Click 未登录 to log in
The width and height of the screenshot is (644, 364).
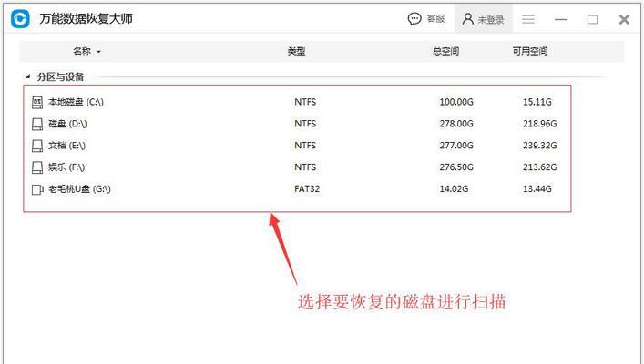pos(483,19)
